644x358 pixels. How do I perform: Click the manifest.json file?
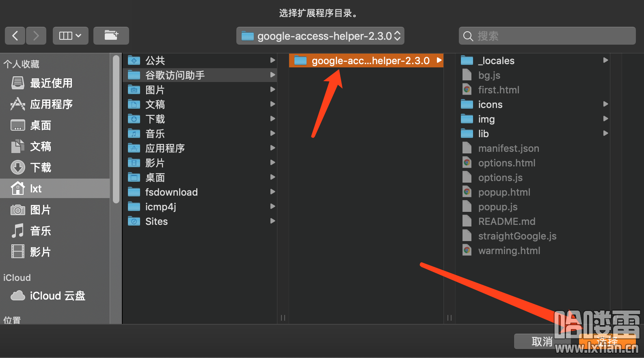tap(533, 148)
